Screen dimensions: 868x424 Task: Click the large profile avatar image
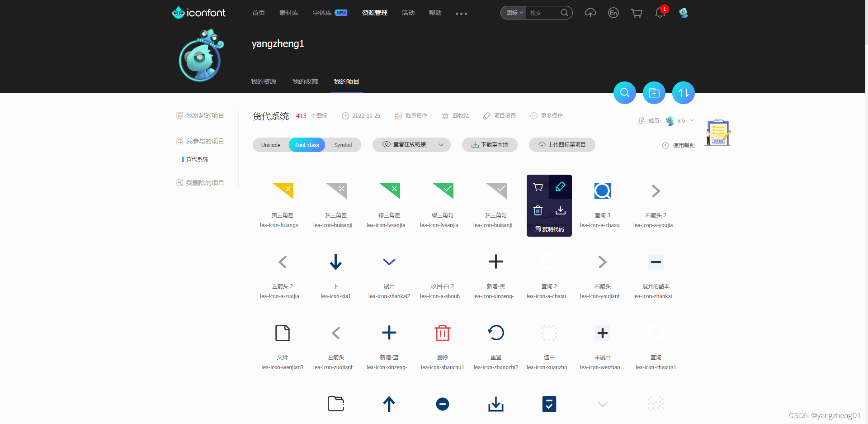pyautogui.click(x=201, y=56)
